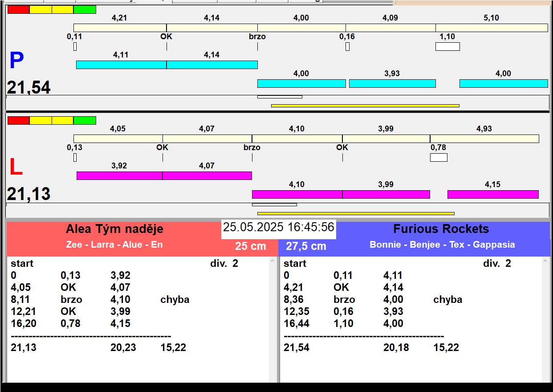Viewport: 553px width, 392px height.
Task: Click the 25.05.2025 16:45:56 timestamp
Action: (x=279, y=227)
